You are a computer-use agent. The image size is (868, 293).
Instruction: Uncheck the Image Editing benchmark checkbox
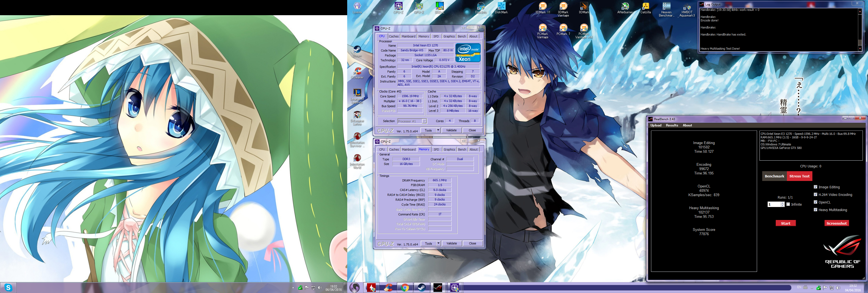point(815,187)
